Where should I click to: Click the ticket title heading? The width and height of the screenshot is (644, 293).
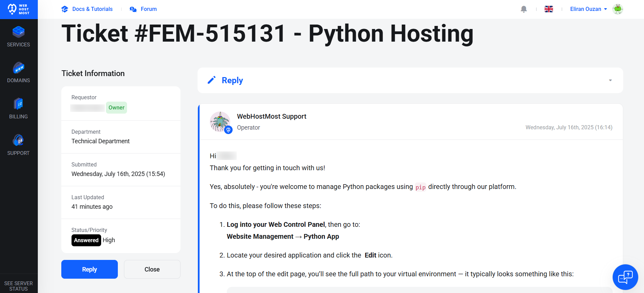point(267,33)
